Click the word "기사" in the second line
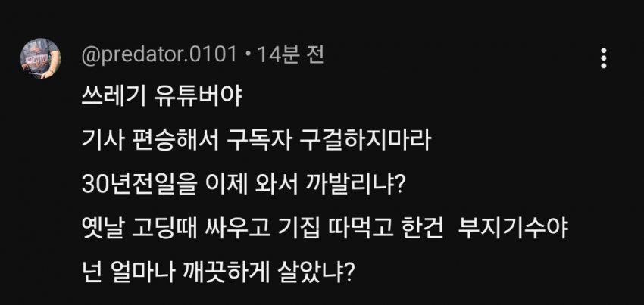Viewport: 644px width, 305px height. point(95,141)
